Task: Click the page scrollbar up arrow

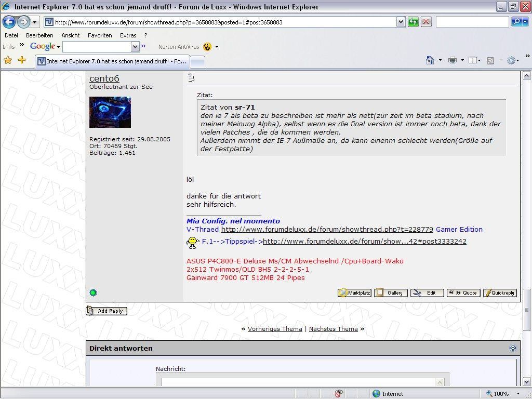Action: (x=527, y=76)
